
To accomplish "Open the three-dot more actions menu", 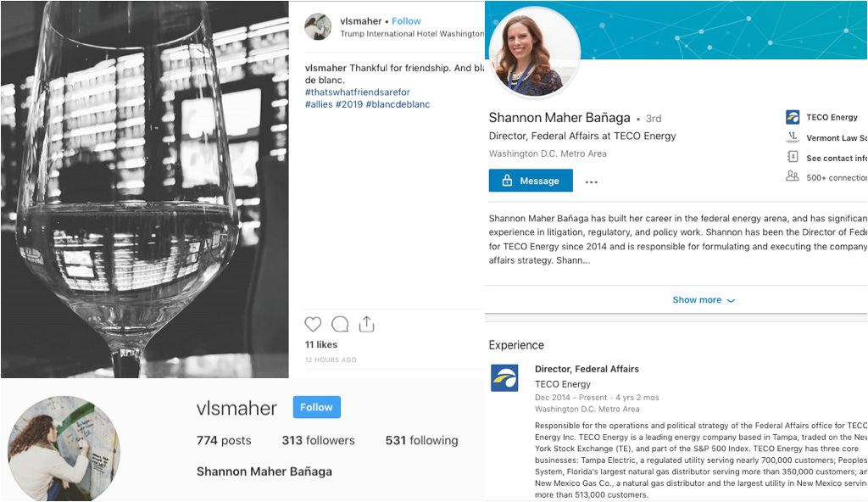I will [x=591, y=181].
